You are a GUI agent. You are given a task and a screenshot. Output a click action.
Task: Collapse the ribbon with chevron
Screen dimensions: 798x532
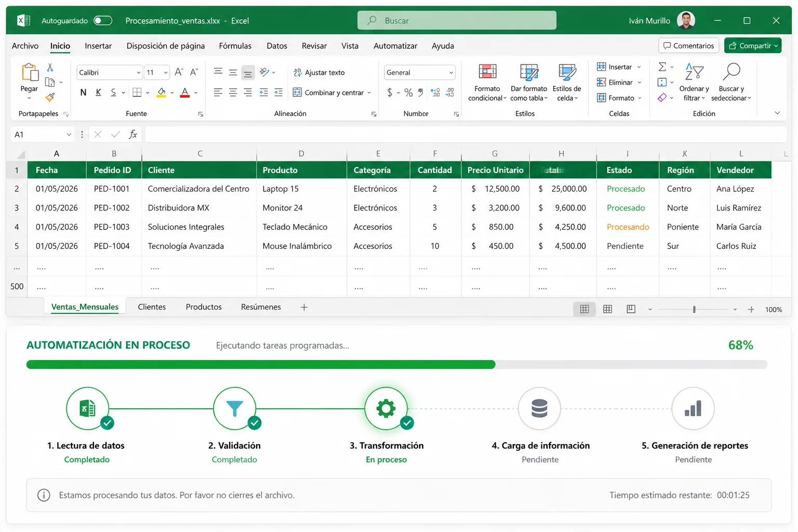pyautogui.click(x=777, y=113)
